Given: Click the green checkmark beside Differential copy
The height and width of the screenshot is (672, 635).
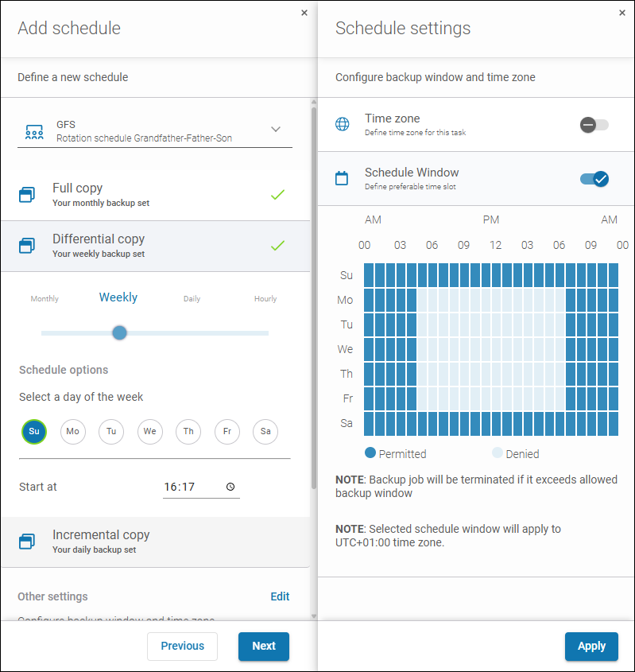Looking at the screenshot, I should click(x=277, y=247).
